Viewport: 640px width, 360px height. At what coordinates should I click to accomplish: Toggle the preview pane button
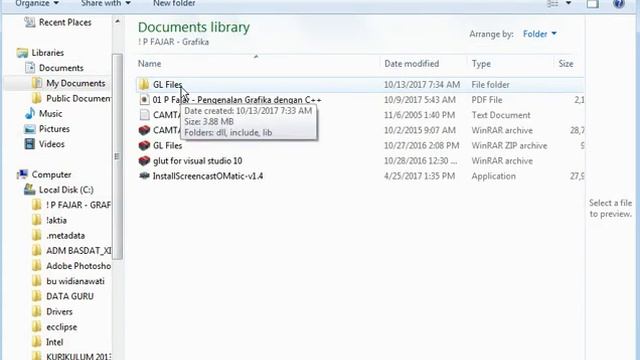tap(593, 4)
